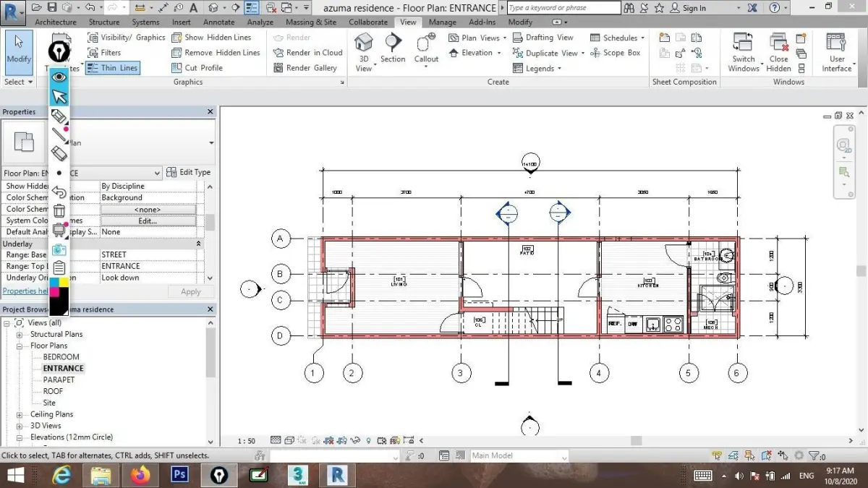868x488 pixels.
Task: Click the Edit Type button
Action: point(189,173)
